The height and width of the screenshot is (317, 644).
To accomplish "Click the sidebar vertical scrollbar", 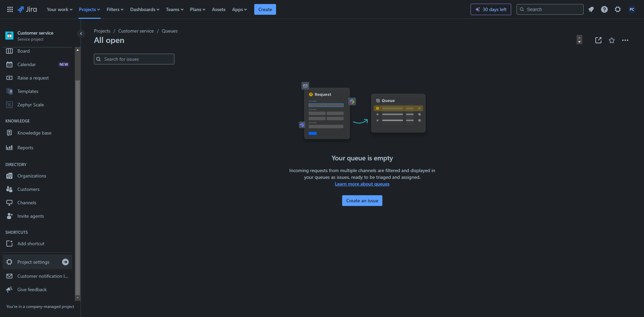I will tap(78, 188).
